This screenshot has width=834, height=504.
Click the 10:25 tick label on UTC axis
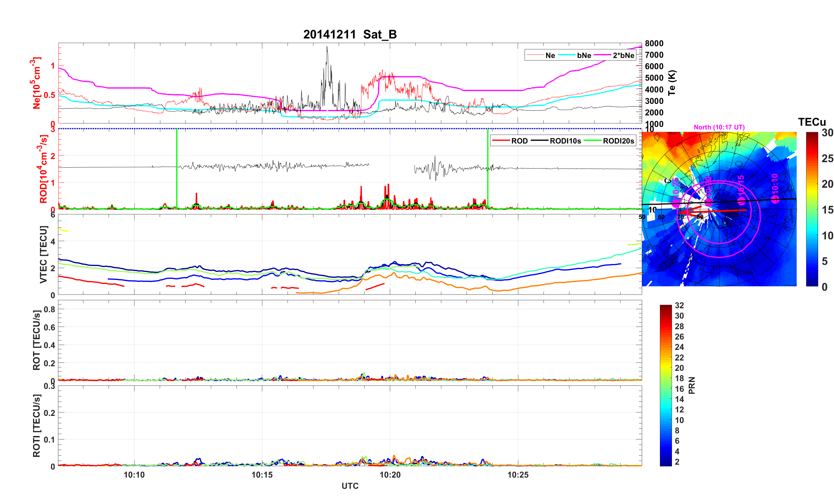click(x=518, y=475)
